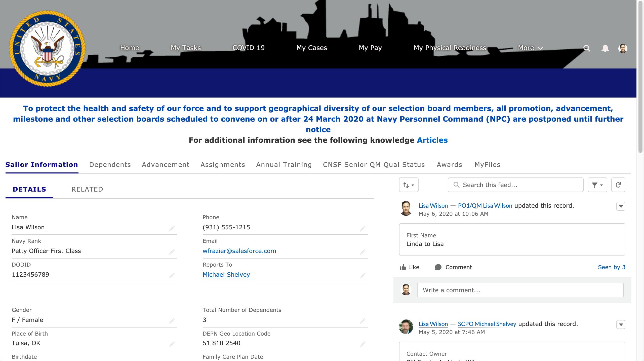The height and width of the screenshot is (361, 644).
Task: Click the US Navy seal logo
Action: coord(47,48)
